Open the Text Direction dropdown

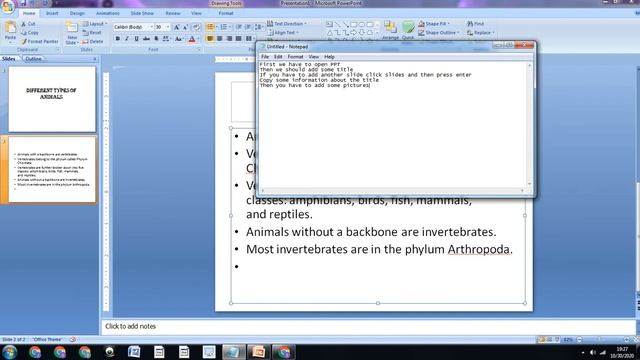287,24
